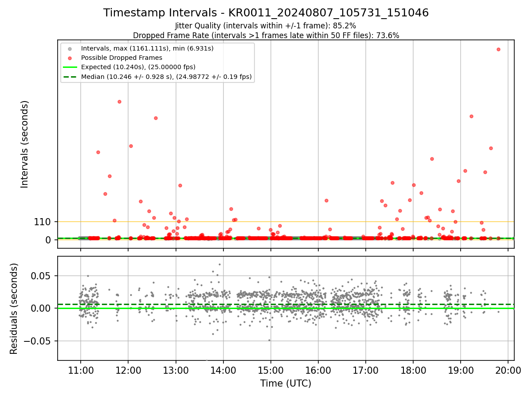
Task: Click the Residuals (seconds) y-axis label
Action: [14, 309]
